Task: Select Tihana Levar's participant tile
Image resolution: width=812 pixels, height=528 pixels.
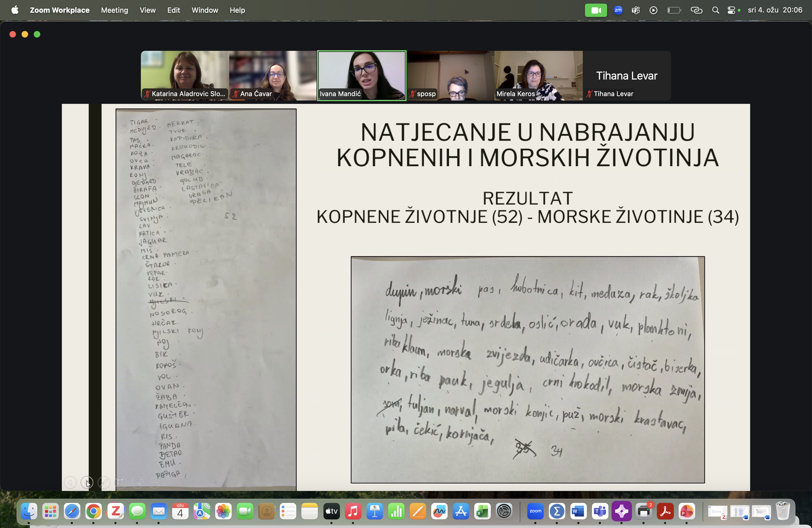Action: pos(627,76)
